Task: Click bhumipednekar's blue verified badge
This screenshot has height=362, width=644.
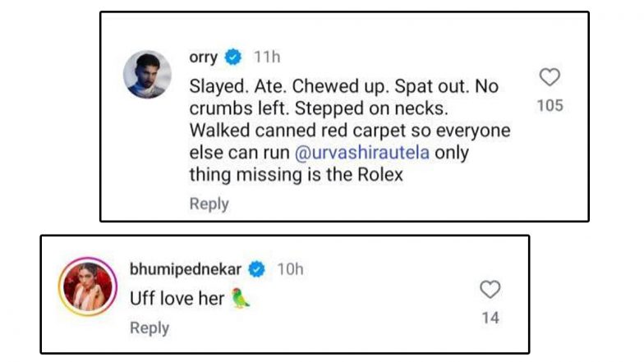Action: point(257,268)
